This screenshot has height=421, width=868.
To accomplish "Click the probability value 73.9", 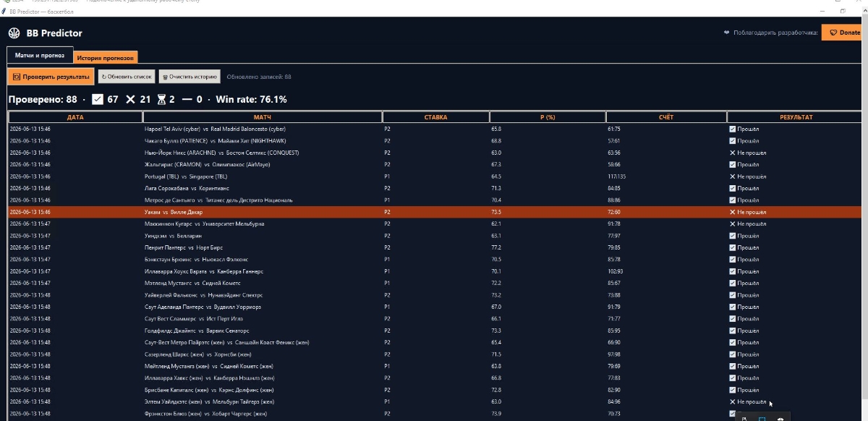I will point(496,414).
